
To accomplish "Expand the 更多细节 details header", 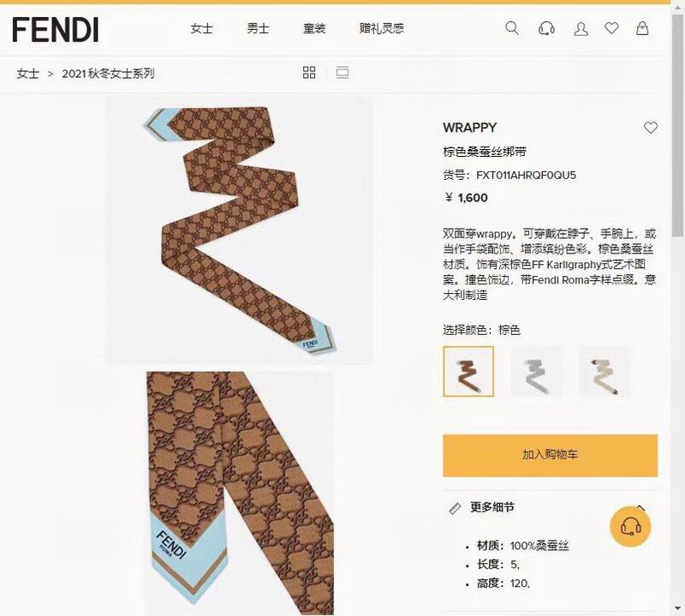I will pyautogui.click(x=491, y=507).
